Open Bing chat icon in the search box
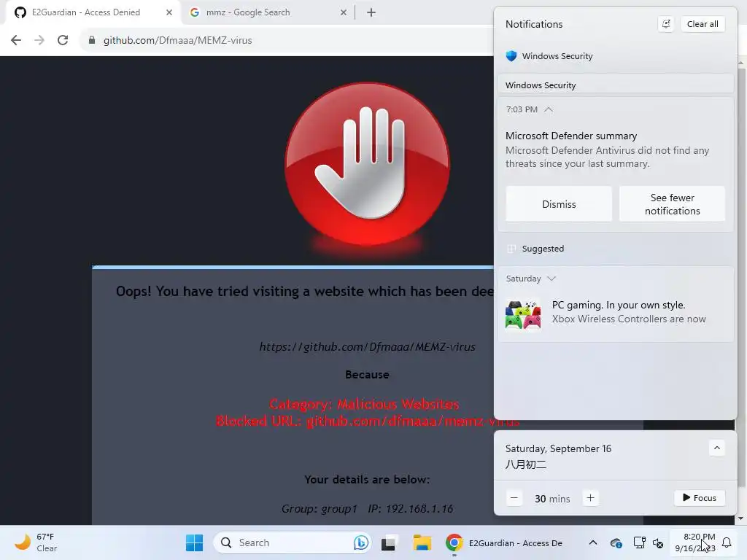This screenshot has width=747, height=560. point(360,542)
